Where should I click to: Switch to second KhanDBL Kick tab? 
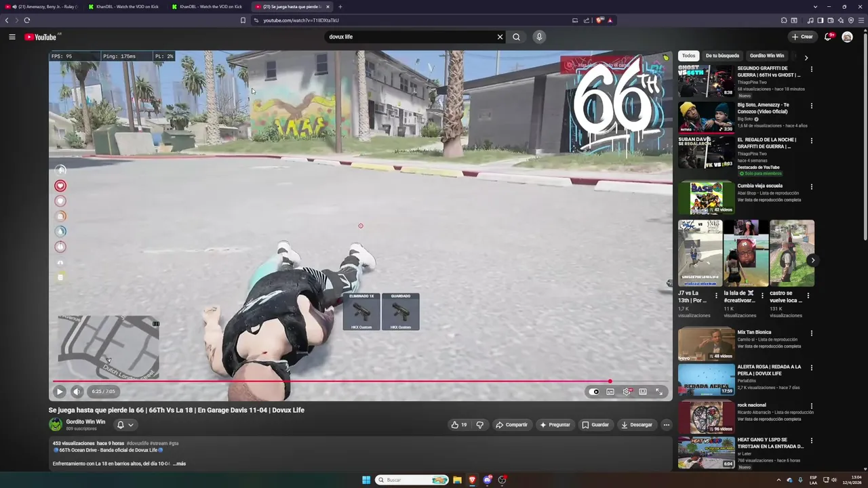(x=208, y=7)
